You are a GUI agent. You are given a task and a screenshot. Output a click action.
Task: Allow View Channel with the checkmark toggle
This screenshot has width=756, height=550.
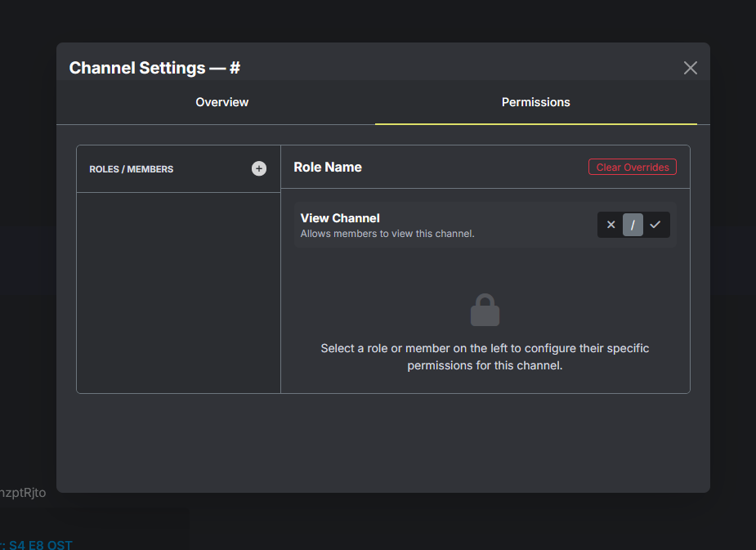pyautogui.click(x=655, y=225)
